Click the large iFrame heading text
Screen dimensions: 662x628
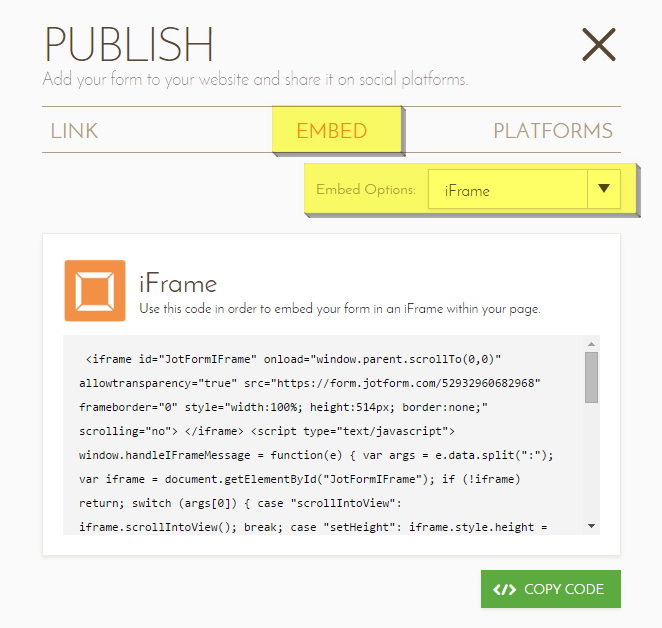click(x=178, y=284)
